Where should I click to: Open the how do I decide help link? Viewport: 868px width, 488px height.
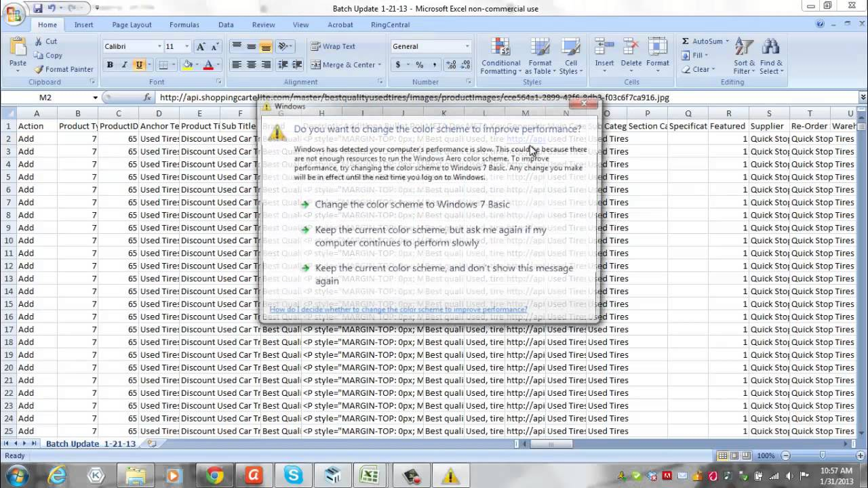398,310
